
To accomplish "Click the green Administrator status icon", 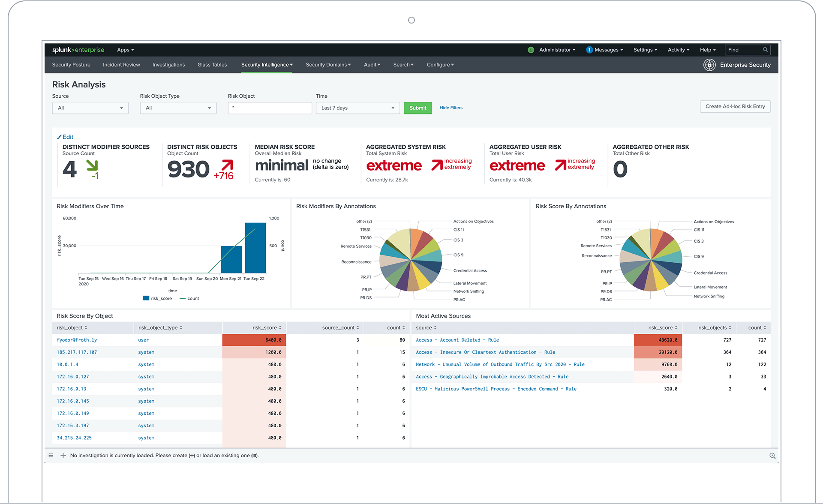I will (531, 50).
